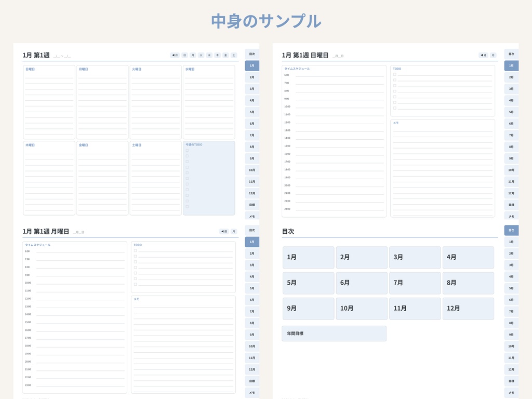Open 土 day link in weekly page header
Screen dimensions: 532x399
(x=234, y=55)
